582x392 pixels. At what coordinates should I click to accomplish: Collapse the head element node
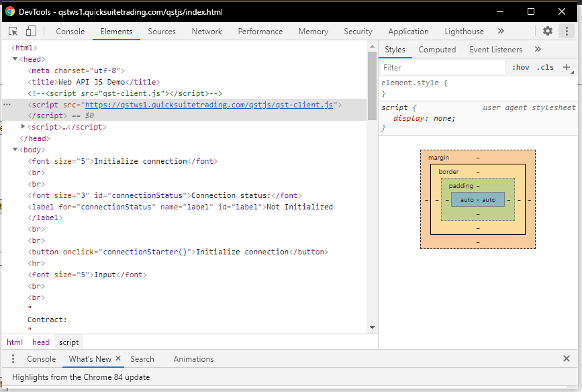(x=15, y=59)
